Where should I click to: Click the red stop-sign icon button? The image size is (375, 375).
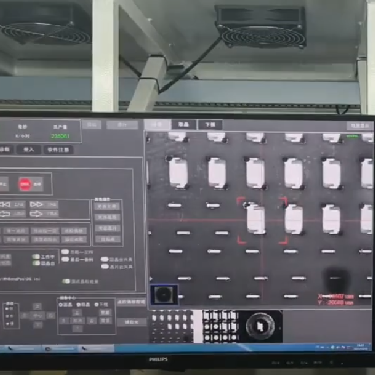pyautogui.click(x=25, y=184)
